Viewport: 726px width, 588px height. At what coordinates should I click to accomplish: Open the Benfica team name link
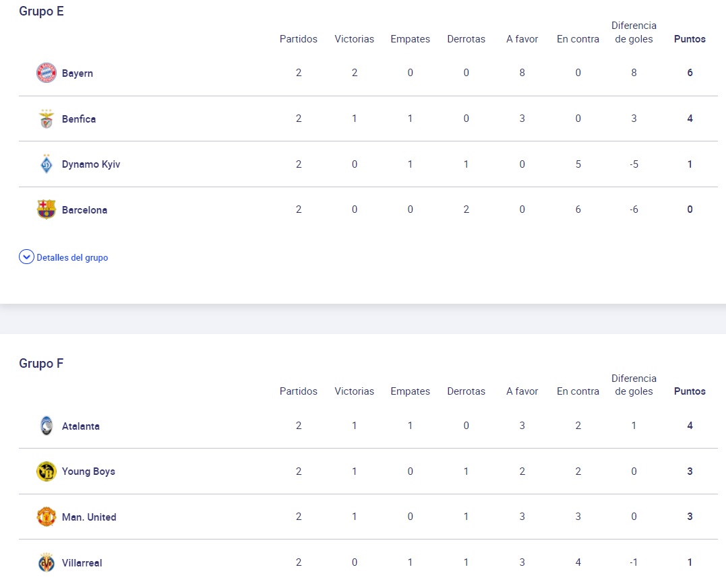(79, 119)
